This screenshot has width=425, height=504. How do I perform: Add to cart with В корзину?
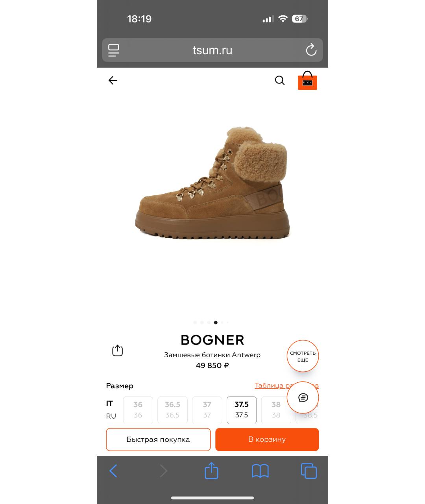267,439
